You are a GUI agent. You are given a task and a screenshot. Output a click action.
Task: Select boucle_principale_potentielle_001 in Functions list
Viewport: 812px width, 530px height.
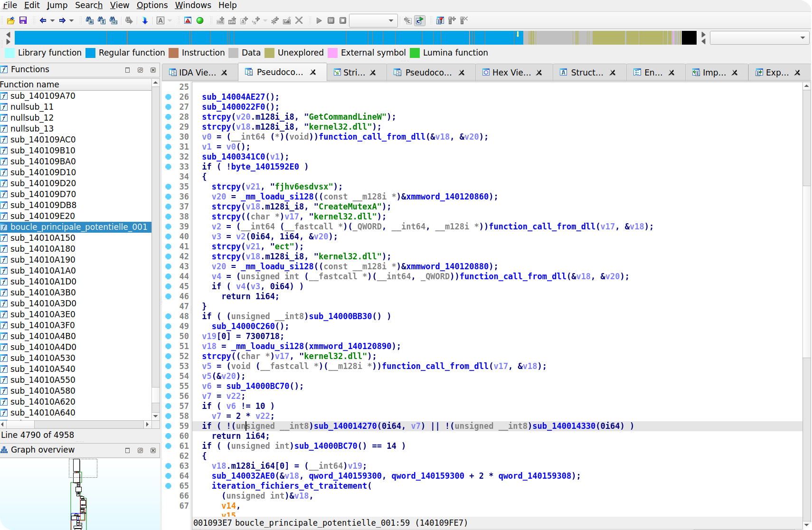[x=76, y=227]
